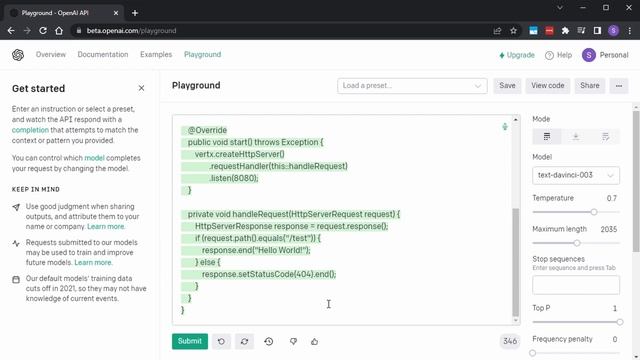Image resolution: width=640 pixels, height=360 pixels.
Task: Click Learn more about model training
Action: [93, 262]
